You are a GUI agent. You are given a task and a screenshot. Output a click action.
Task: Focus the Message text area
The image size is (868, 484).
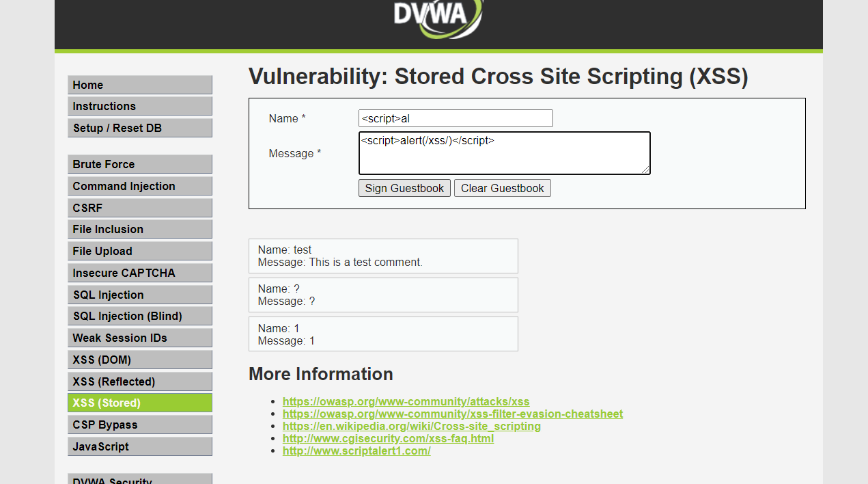pyautogui.click(x=504, y=153)
